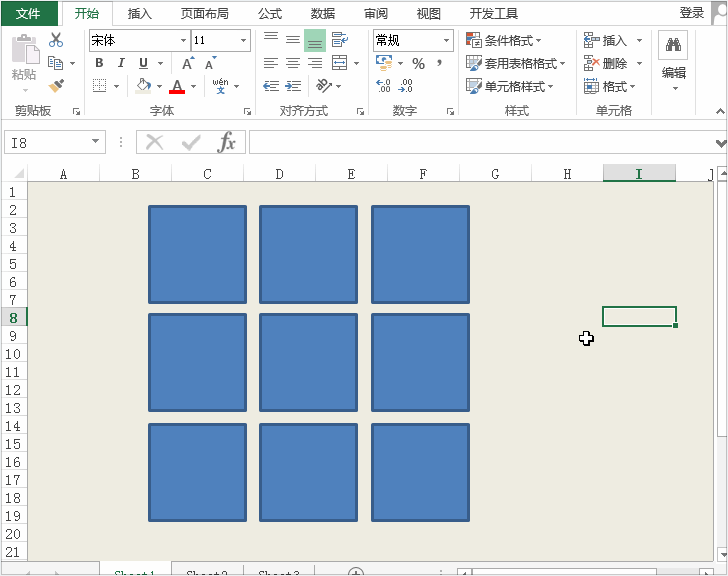The image size is (728, 576).
Task: Click the Insert Function fx icon
Action: (227, 142)
